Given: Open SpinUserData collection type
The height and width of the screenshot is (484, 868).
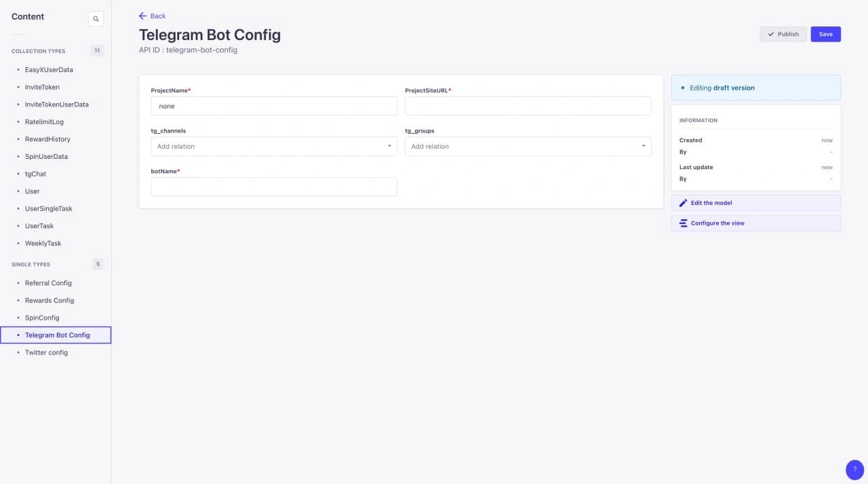Looking at the screenshot, I should [x=46, y=157].
